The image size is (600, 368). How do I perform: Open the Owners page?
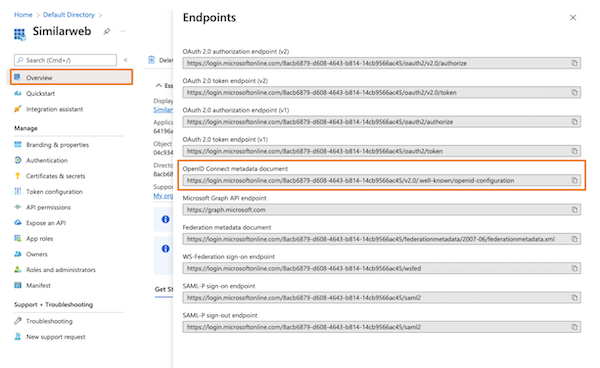pyautogui.click(x=37, y=254)
